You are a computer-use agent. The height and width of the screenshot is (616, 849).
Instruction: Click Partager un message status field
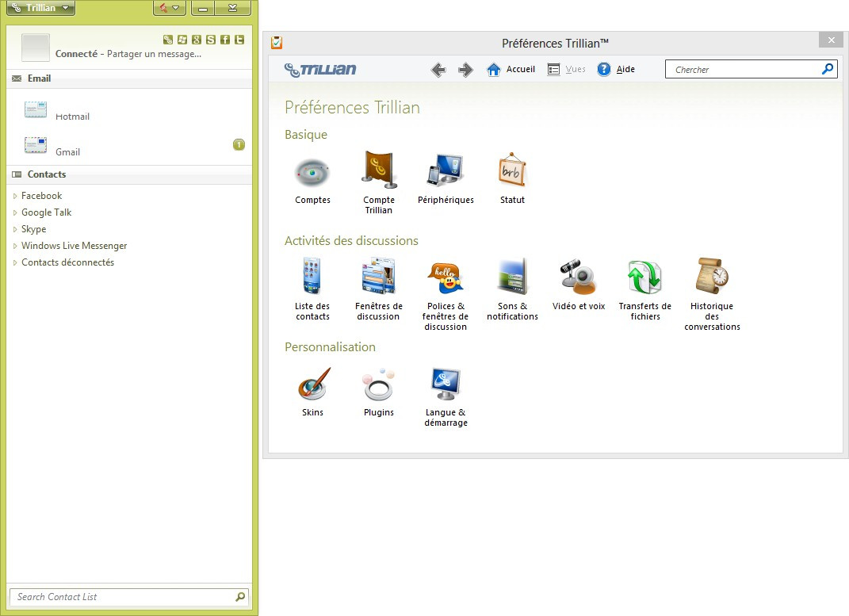[154, 54]
